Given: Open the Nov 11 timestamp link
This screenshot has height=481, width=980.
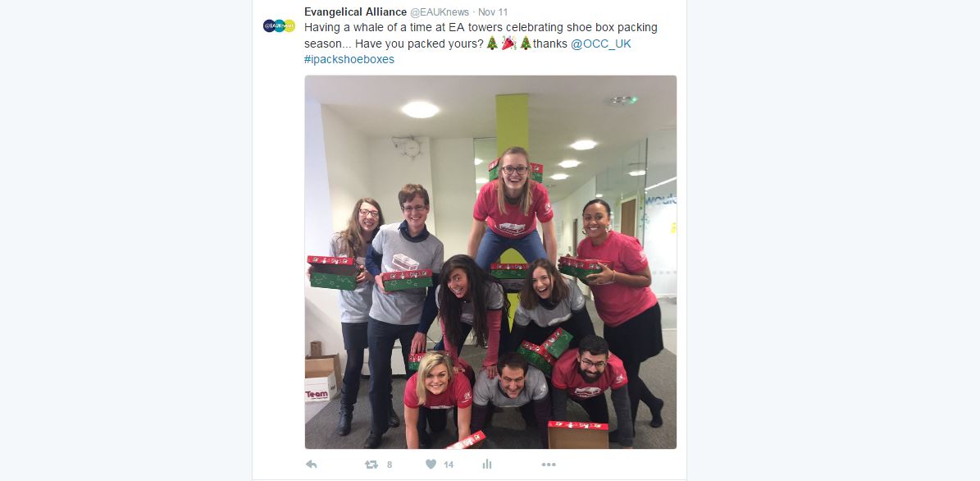Looking at the screenshot, I should tap(493, 11).
